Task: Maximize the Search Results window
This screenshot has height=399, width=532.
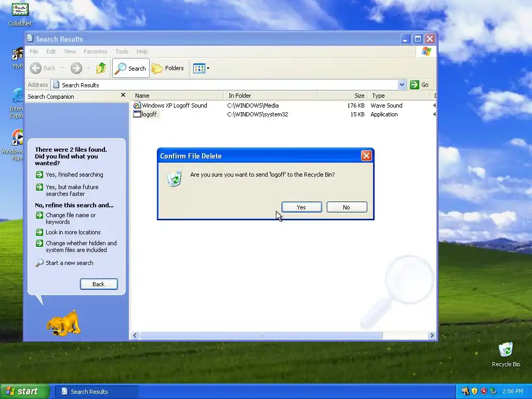Action: click(x=418, y=38)
